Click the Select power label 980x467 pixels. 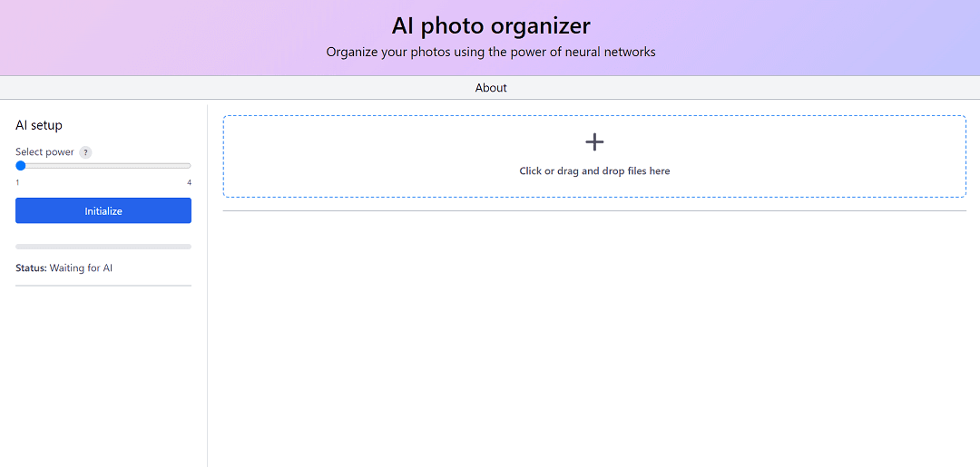(x=44, y=151)
